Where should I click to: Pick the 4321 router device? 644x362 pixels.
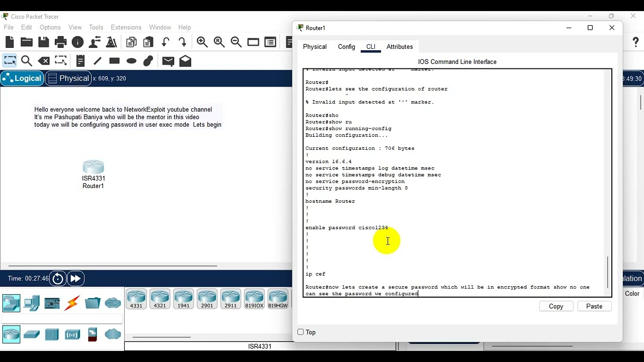point(159,299)
